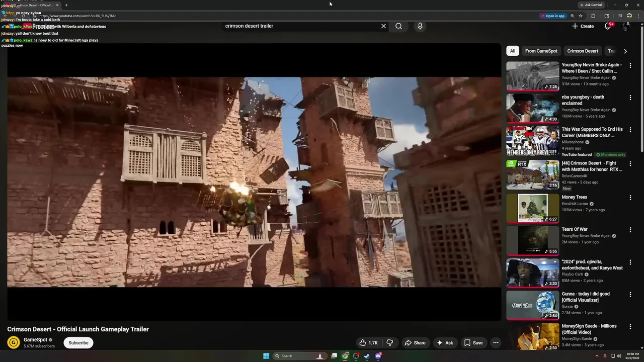Image resolution: width=644 pixels, height=362 pixels.
Task: Open options menu for 'End His Career' video
Action: coord(630,130)
